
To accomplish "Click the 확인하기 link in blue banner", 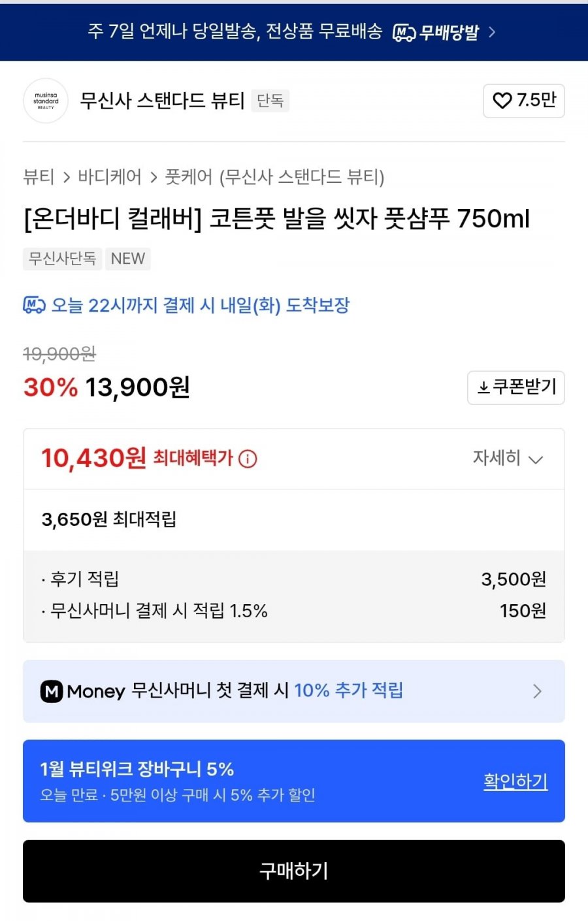I will pyautogui.click(x=515, y=781).
